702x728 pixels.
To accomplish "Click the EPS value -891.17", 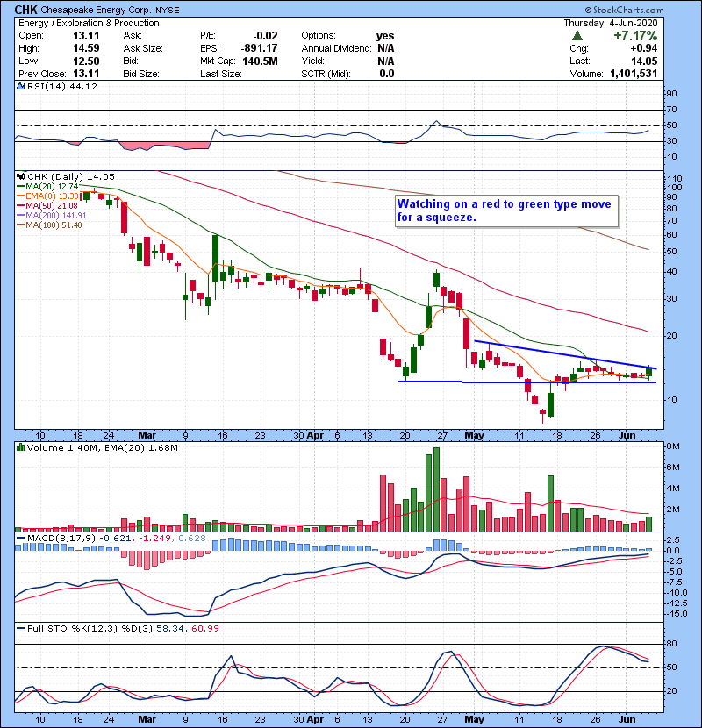I will tap(259, 48).
